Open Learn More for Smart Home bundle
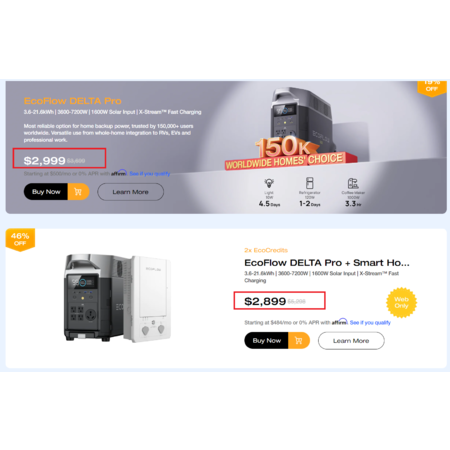The width and height of the screenshot is (450, 450). [x=351, y=341]
